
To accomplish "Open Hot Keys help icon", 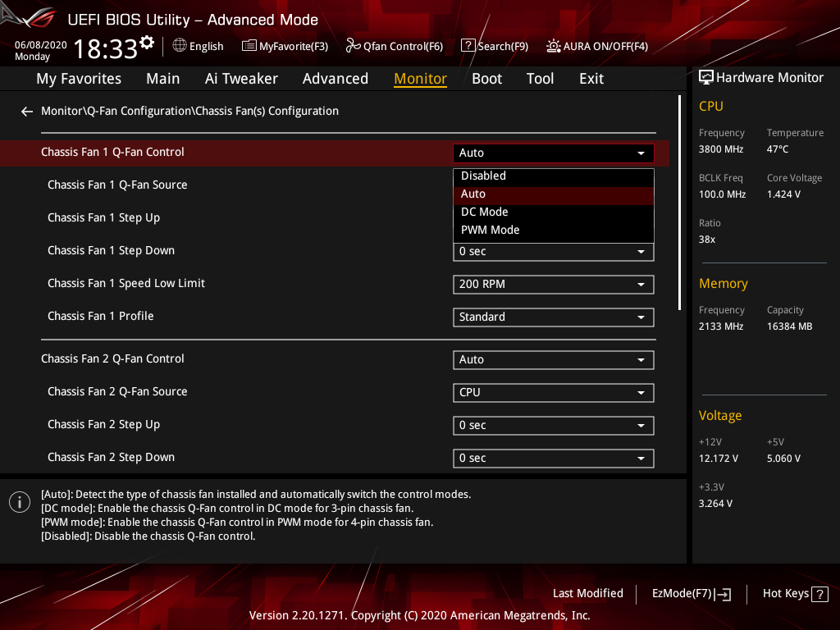I will (x=819, y=594).
